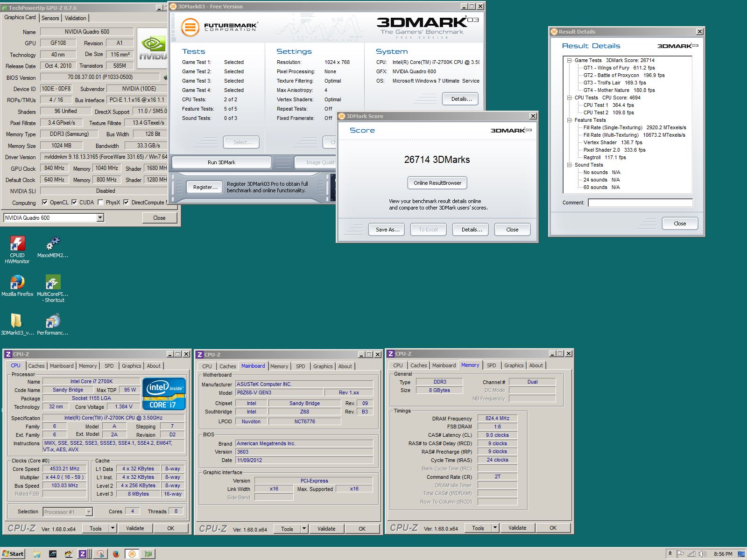Image resolution: width=747 pixels, height=560 pixels.
Task: Switch to the Sensors tab in GPU-Z
Action: 50,18
